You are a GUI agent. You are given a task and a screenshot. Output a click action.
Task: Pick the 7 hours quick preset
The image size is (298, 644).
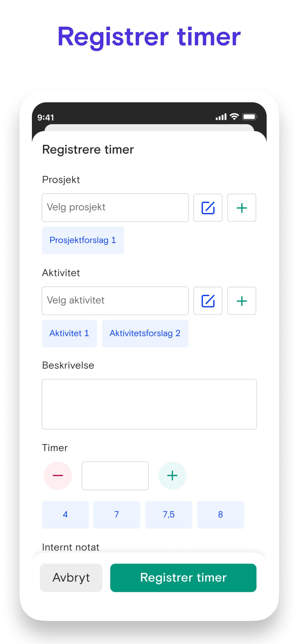(x=117, y=514)
